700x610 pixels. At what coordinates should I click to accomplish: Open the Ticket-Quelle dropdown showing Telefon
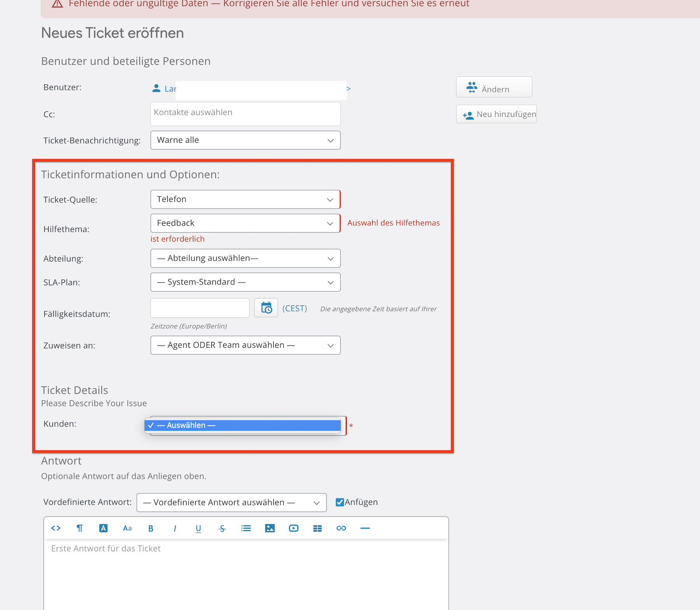pos(245,199)
